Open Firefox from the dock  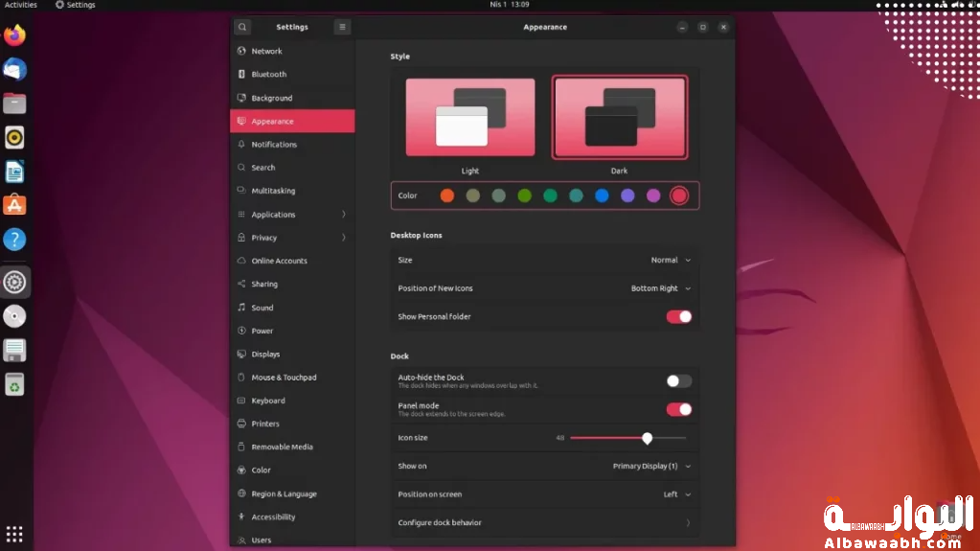(x=14, y=36)
